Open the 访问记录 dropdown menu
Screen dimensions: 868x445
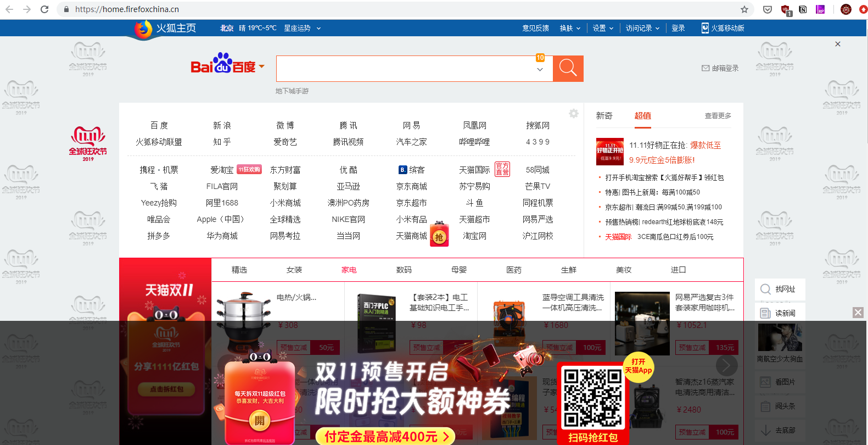tap(642, 28)
